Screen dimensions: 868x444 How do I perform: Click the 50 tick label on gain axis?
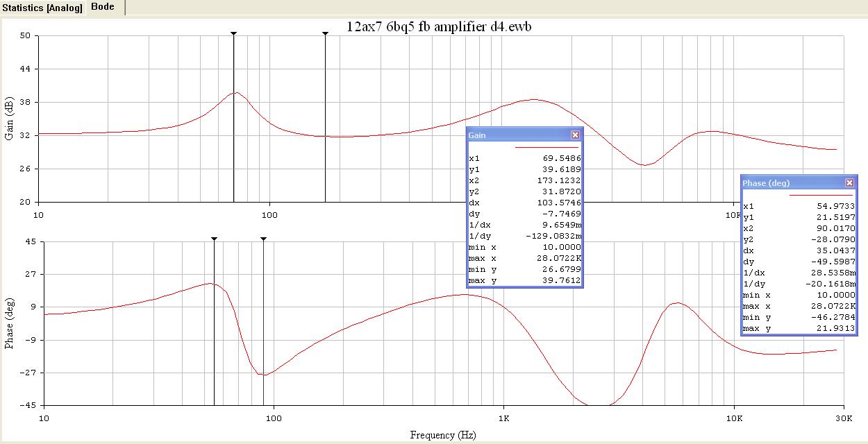point(25,36)
